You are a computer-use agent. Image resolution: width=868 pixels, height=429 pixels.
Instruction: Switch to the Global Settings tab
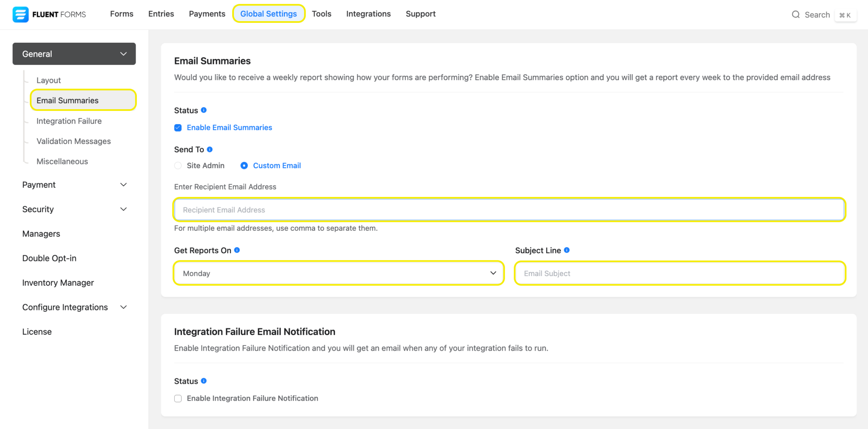(x=268, y=14)
